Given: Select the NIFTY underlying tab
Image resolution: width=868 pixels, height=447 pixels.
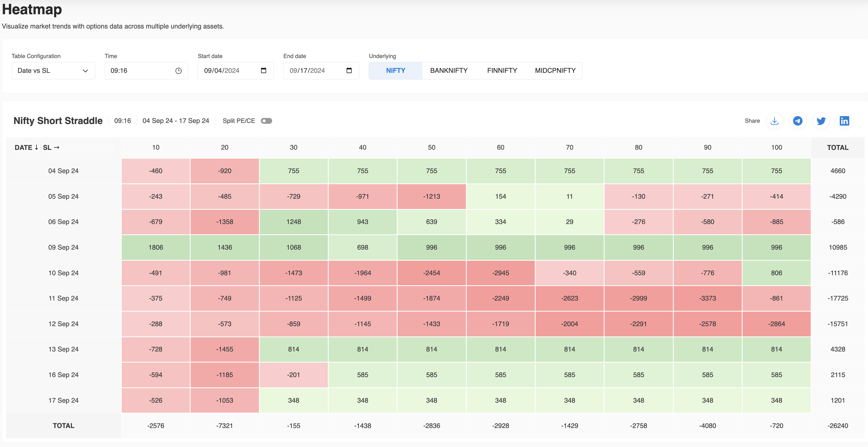Looking at the screenshot, I should coord(395,71).
